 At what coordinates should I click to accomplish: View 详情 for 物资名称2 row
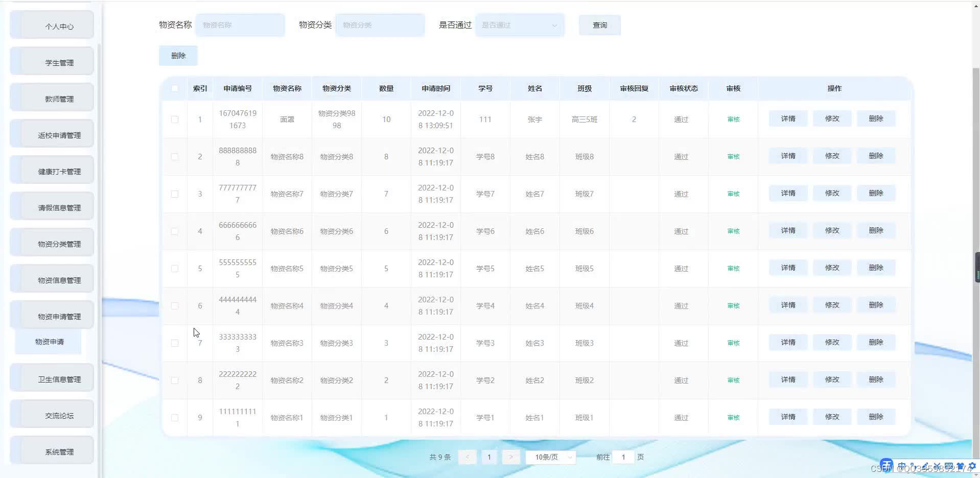click(x=788, y=379)
